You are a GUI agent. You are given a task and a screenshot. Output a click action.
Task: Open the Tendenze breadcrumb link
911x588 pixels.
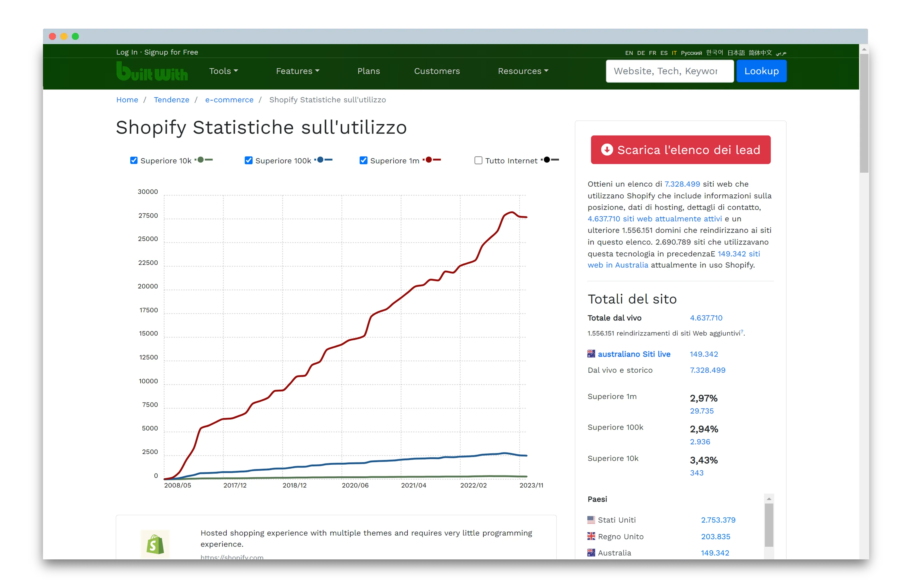pos(171,100)
